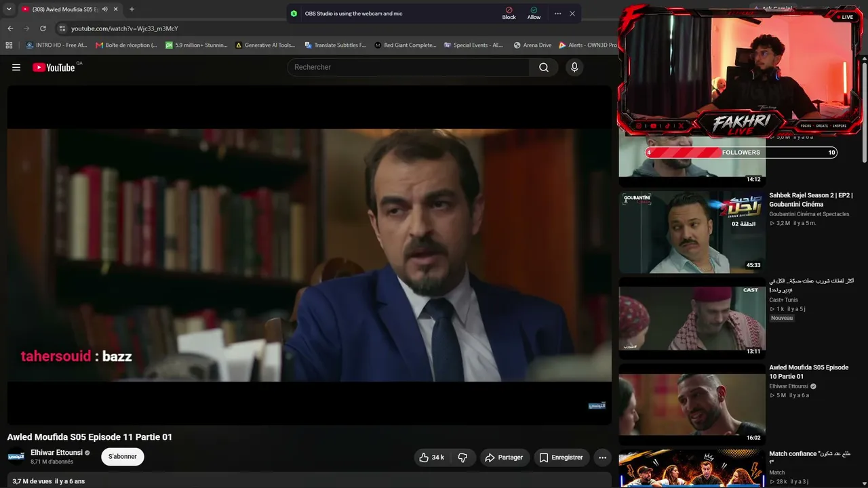
Task: Focus the Rechercher search field
Action: pyautogui.click(x=408, y=67)
